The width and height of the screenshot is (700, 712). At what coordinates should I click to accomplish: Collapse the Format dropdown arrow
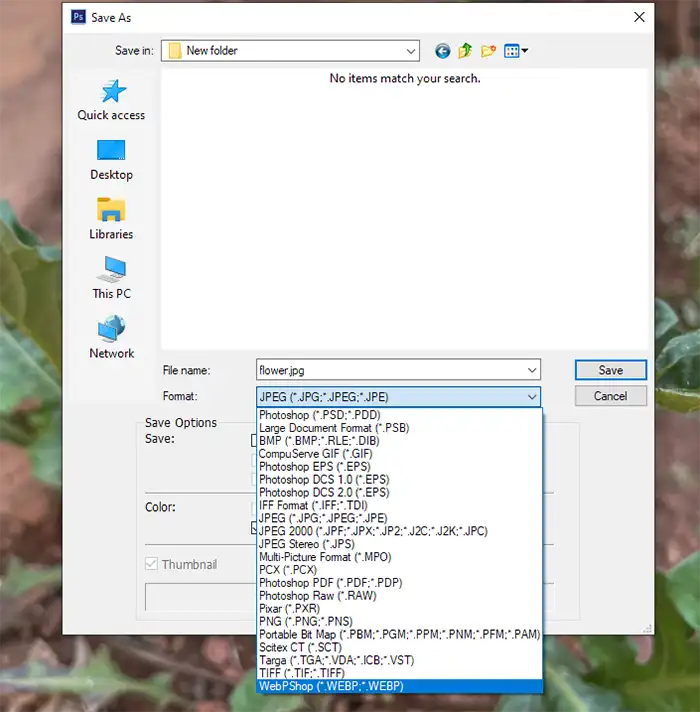(532, 397)
